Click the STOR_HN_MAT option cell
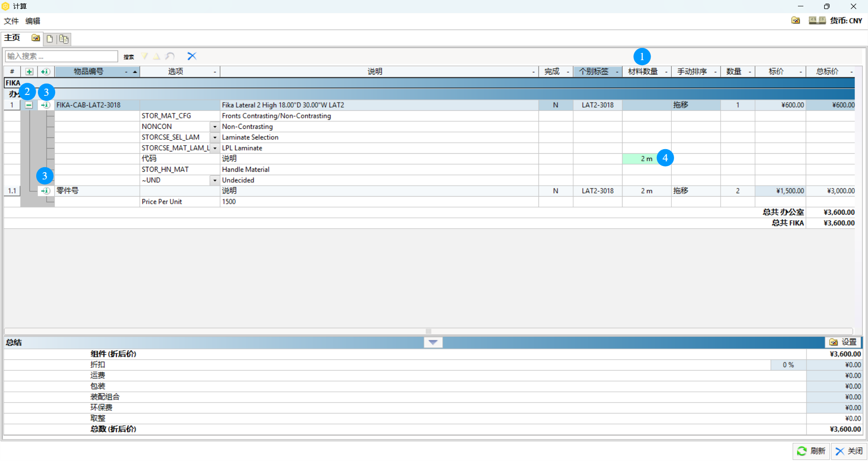868x461 pixels. (180, 169)
